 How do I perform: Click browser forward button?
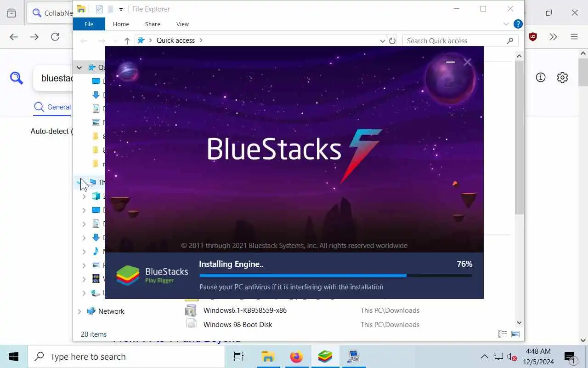point(34,37)
